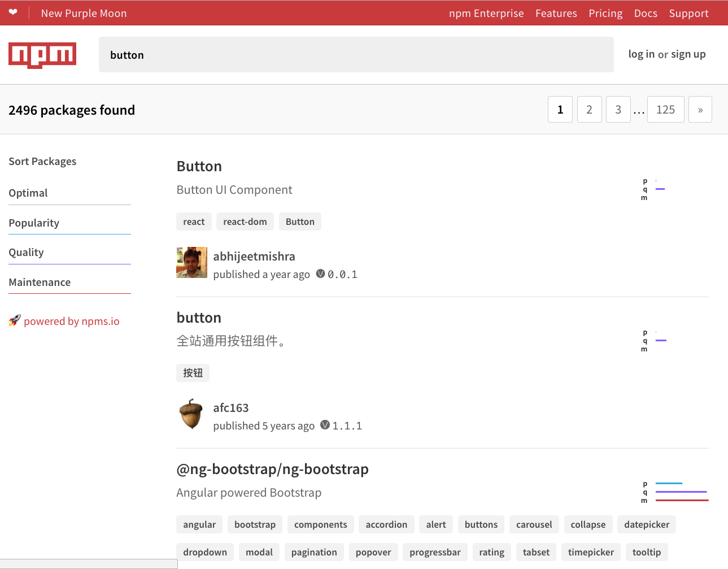Sort packages by Popularity
This screenshot has height=569, width=728.
pyautogui.click(x=69, y=223)
